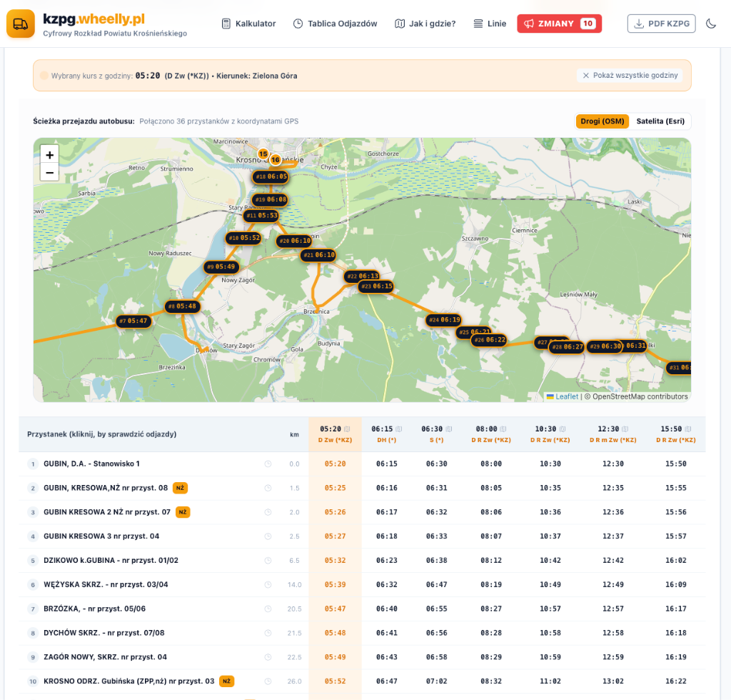Click map cluster marker 15
The width and height of the screenshot is (731, 700).
[263, 154]
